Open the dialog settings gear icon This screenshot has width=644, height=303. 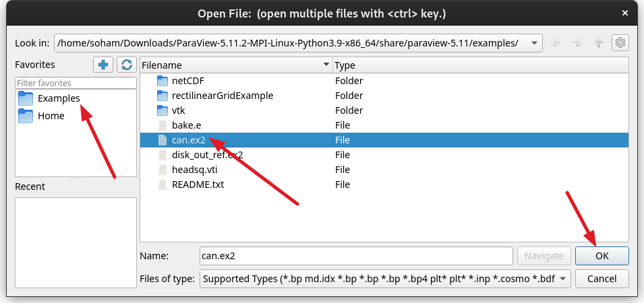pos(620,42)
